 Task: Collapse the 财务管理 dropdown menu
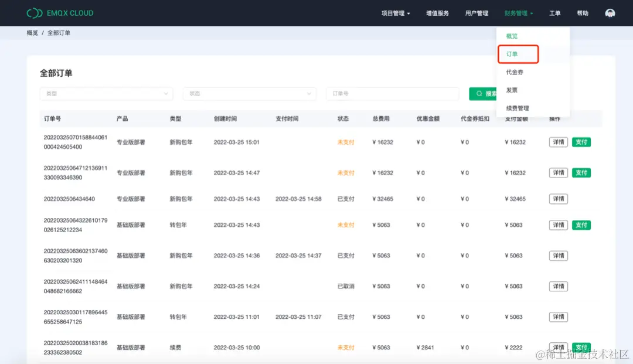pos(518,13)
